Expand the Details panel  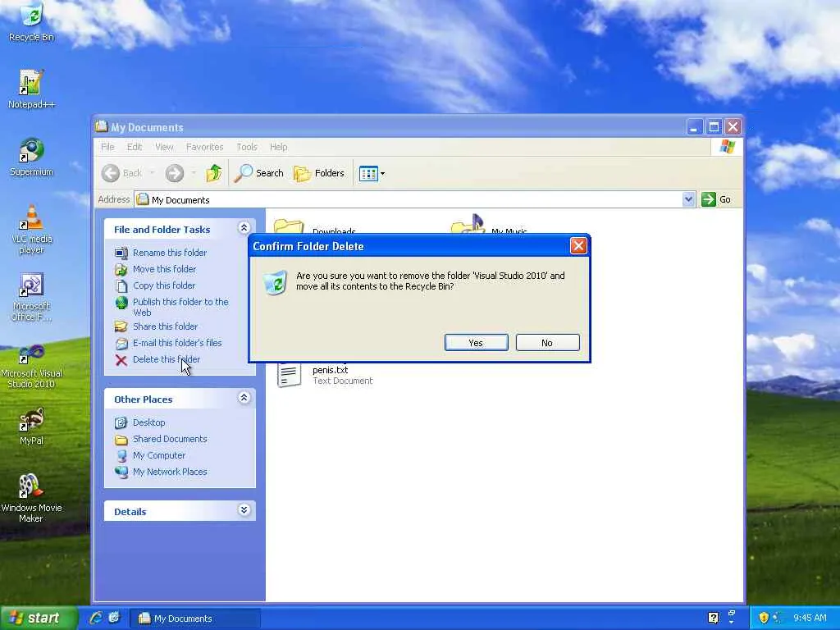[244, 509]
